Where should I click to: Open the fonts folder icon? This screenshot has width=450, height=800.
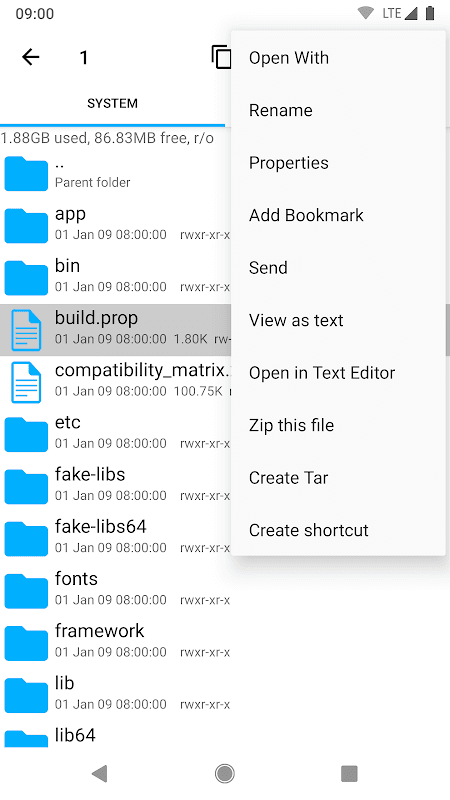[x=26, y=590]
